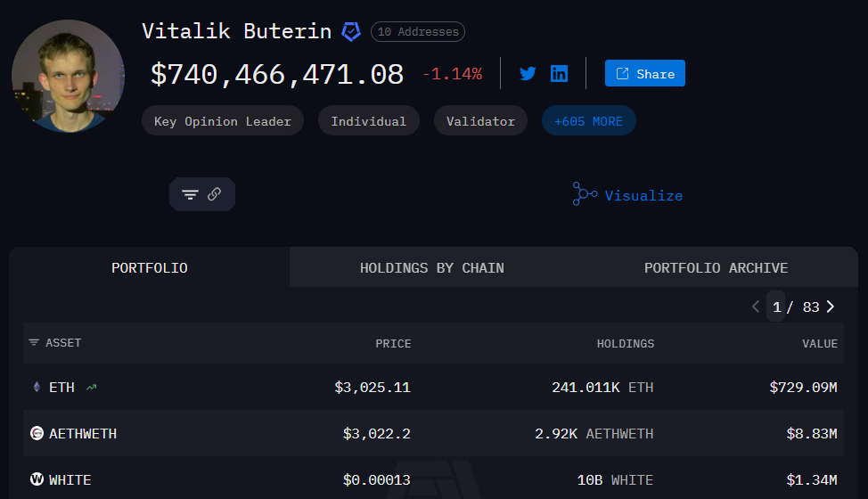
Task: Click the verified entity badge icon
Action: [351, 32]
